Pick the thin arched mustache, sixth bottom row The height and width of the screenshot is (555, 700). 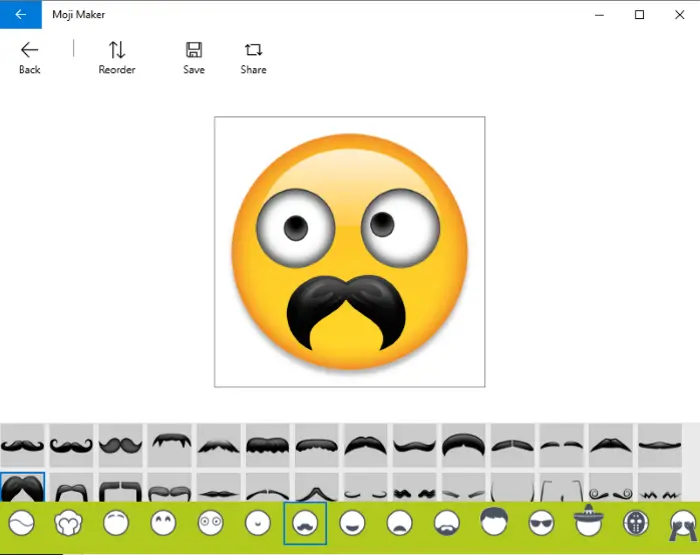[268, 487]
